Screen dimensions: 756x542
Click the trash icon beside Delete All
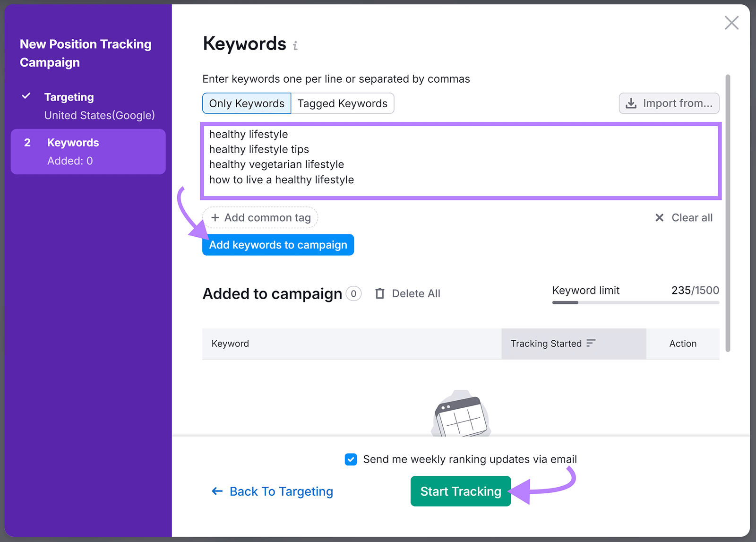click(380, 293)
